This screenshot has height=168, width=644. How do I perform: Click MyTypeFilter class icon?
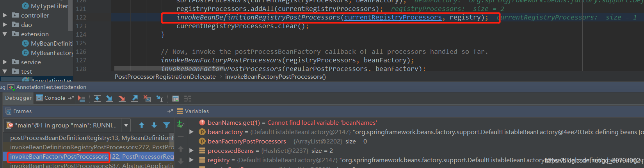(25, 6)
